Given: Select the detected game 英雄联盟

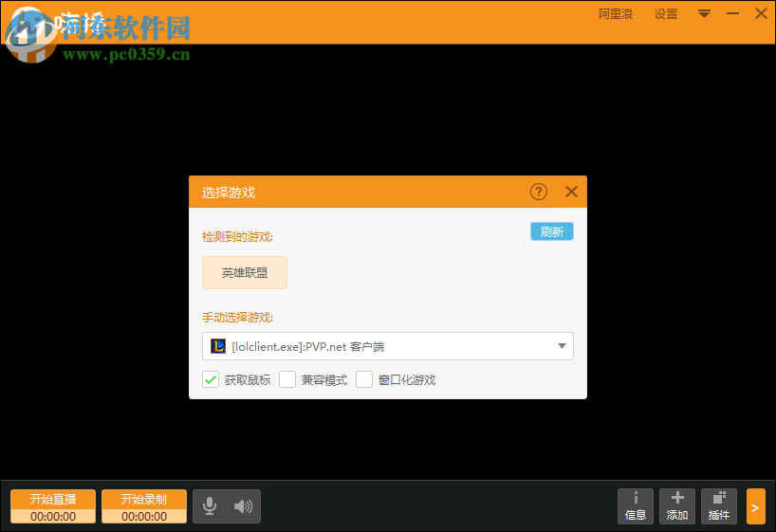Looking at the screenshot, I should 245,273.
